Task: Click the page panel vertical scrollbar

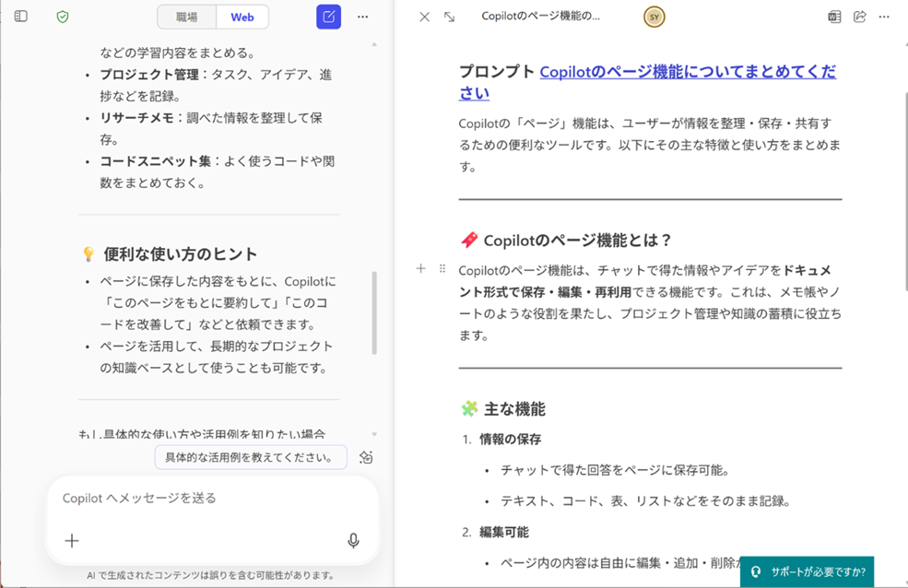Action: point(905,191)
